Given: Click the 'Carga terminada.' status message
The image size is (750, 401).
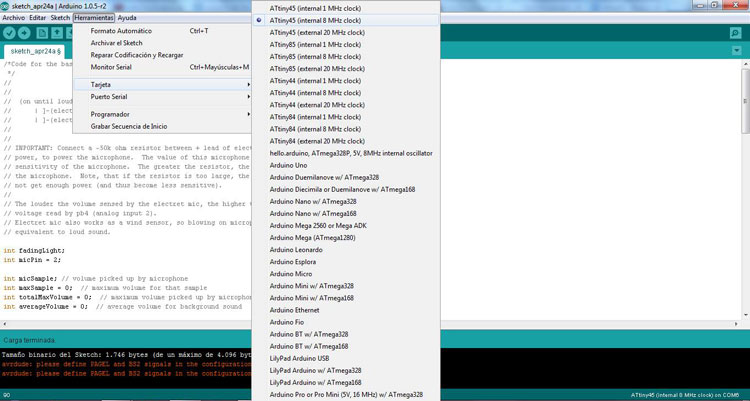Looking at the screenshot, I should pyautogui.click(x=29, y=340).
